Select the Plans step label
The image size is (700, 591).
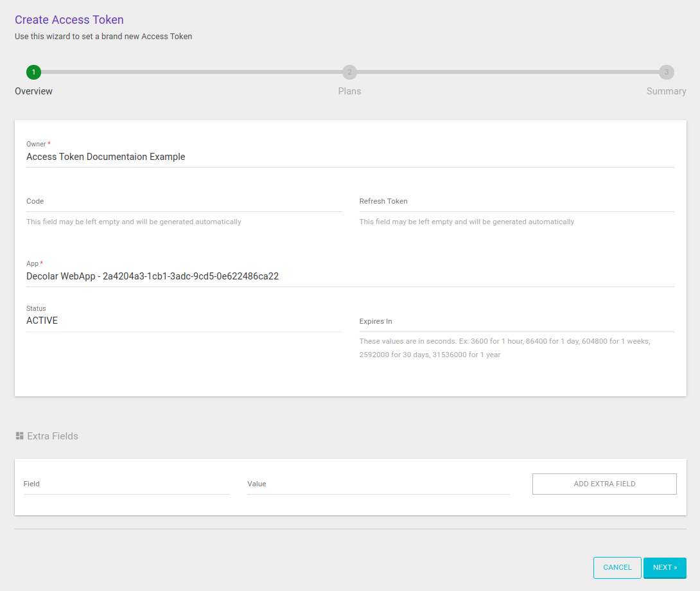[x=349, y=91]
